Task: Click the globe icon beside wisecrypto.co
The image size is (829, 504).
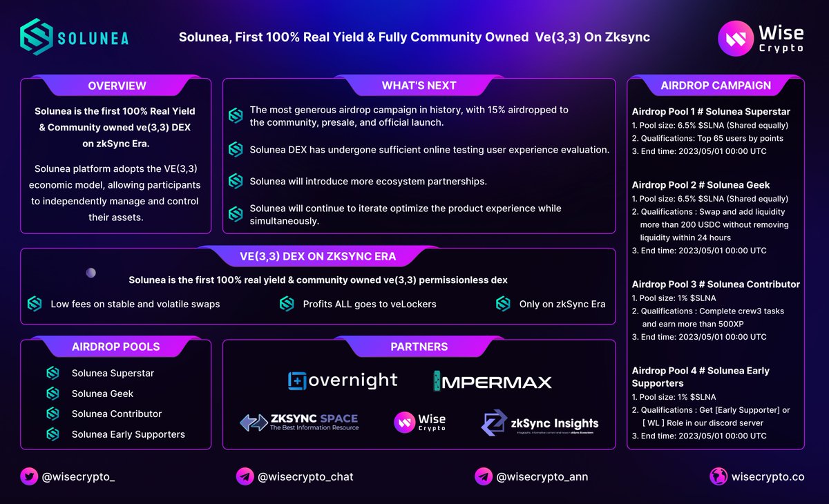Action: click(718, 476)
